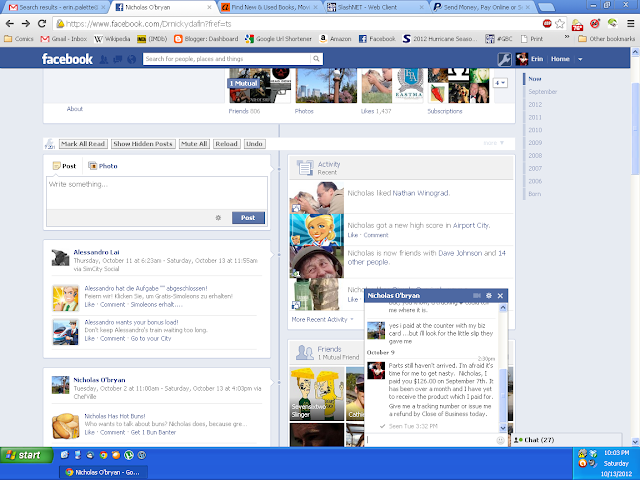Open the Chat (27) sidebar bar
The image size is (640, 480).
[567, 440]
